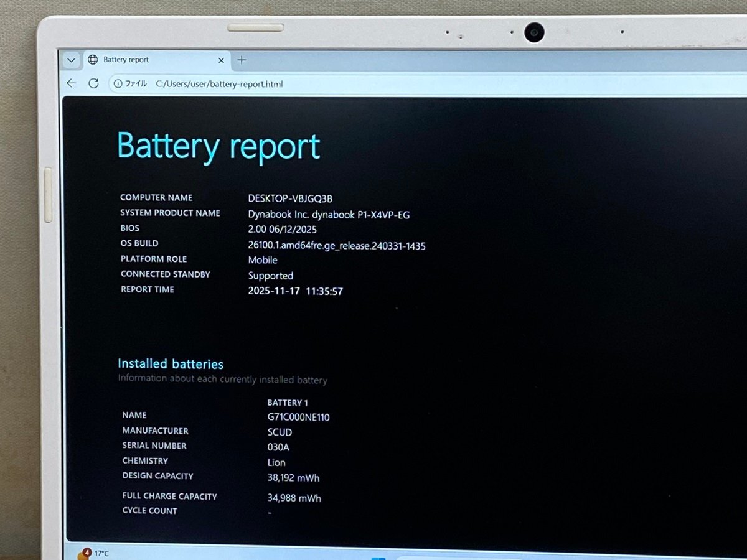Close the Battery report tab
The height and width of the screenshot is (560, 747).
(x=221, y=60)
